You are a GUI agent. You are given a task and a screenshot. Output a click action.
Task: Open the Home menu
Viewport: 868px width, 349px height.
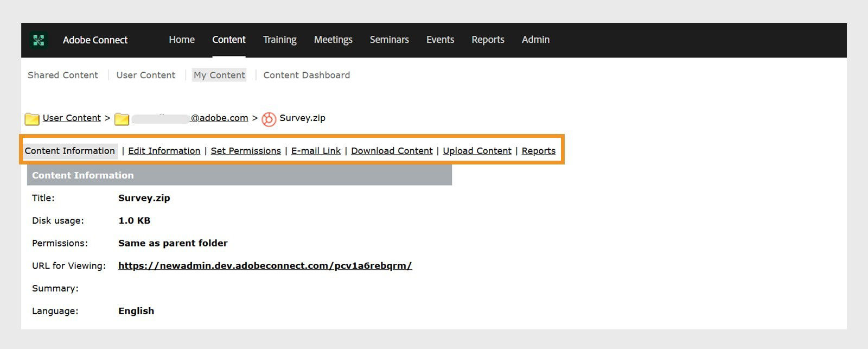[182, 40]
